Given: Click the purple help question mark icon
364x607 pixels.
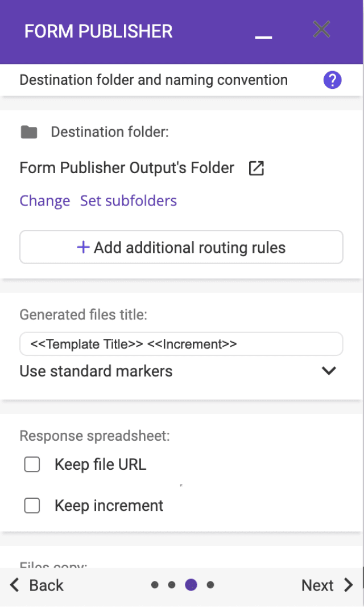Looking at the screenshot, I should click(x=332, y=80).
